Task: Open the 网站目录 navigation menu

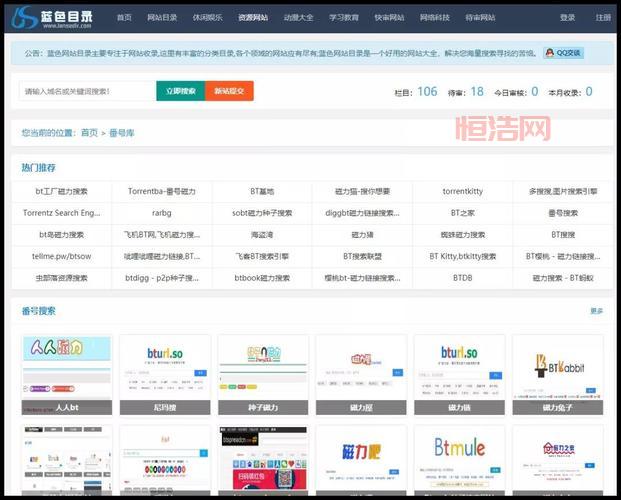Action: (x=164, y=17)
